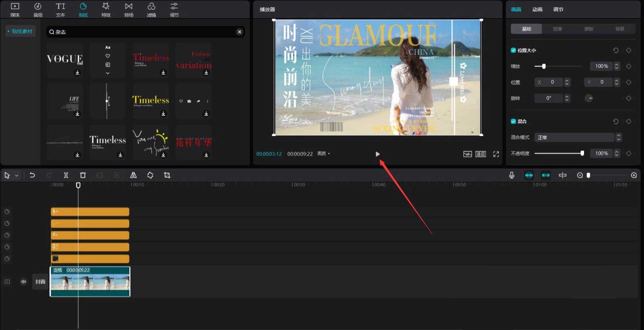Viewport: 644px width, 330px height.
Task: Delete the selected clip
Action: pos(83,175)
